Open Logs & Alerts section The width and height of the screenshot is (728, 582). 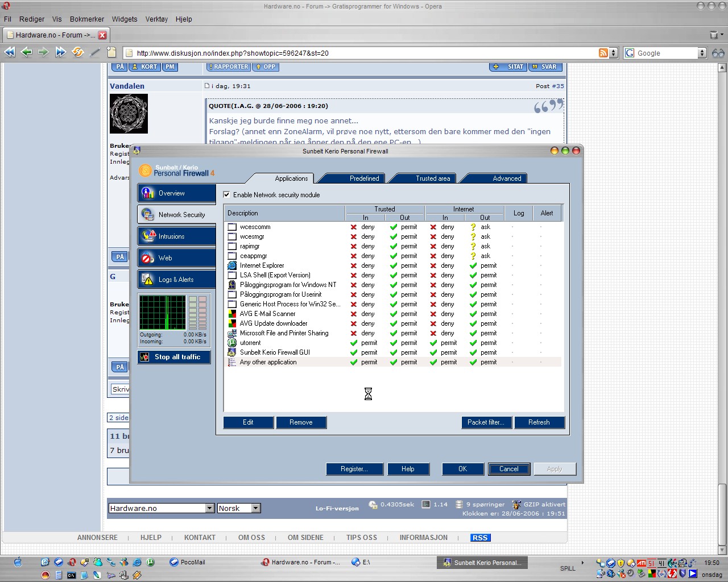point(176,280)
